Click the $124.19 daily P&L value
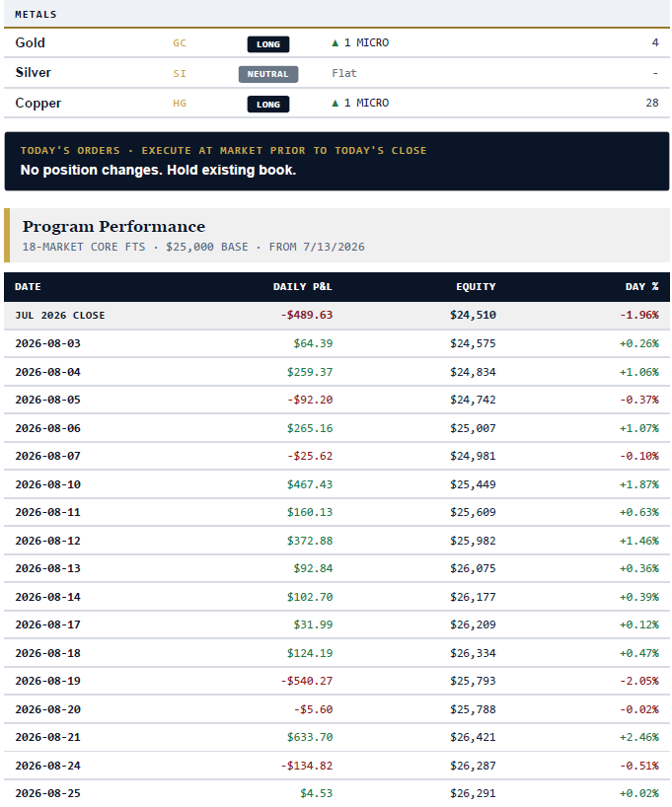The height and width of the screenshot is (807, 672). point(310,654)
